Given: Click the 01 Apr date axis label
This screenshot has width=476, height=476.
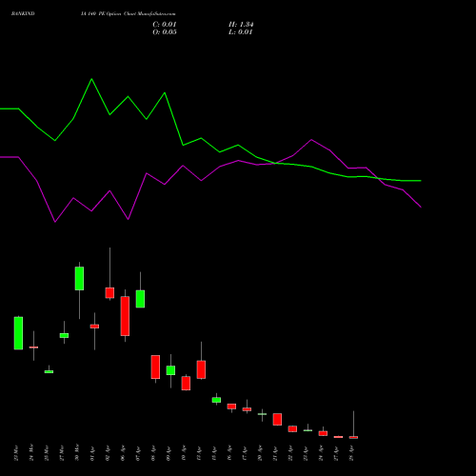Looking at the screenshot, I should [x=92, y=453].
